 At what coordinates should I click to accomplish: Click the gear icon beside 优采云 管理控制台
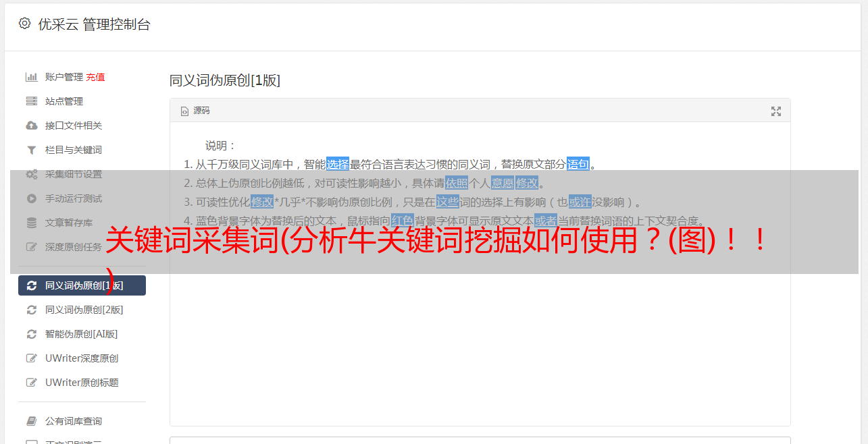[25, 24]
